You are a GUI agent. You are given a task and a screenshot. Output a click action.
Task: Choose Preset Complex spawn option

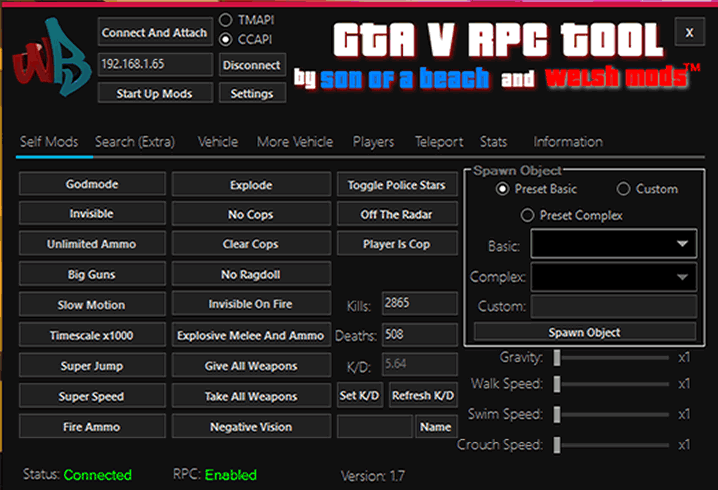[x=527, y=215]
